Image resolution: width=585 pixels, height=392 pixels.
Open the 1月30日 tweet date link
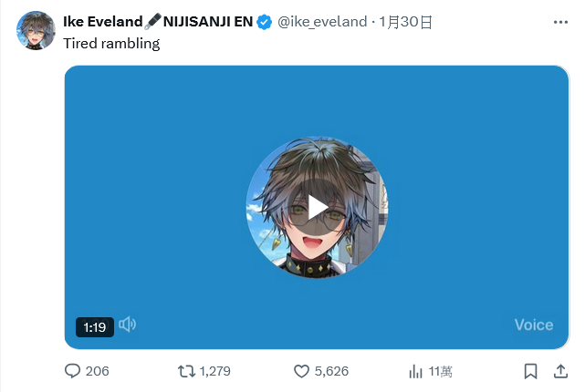point(405,22)
